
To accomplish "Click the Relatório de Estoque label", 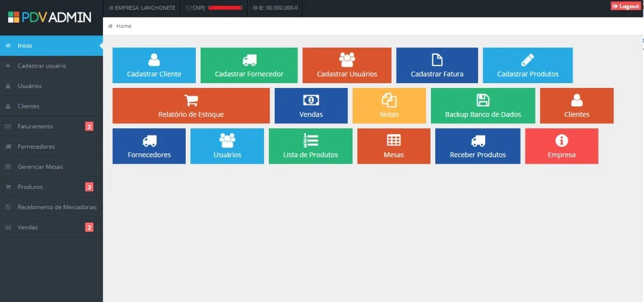I will (x=191, y=114).
